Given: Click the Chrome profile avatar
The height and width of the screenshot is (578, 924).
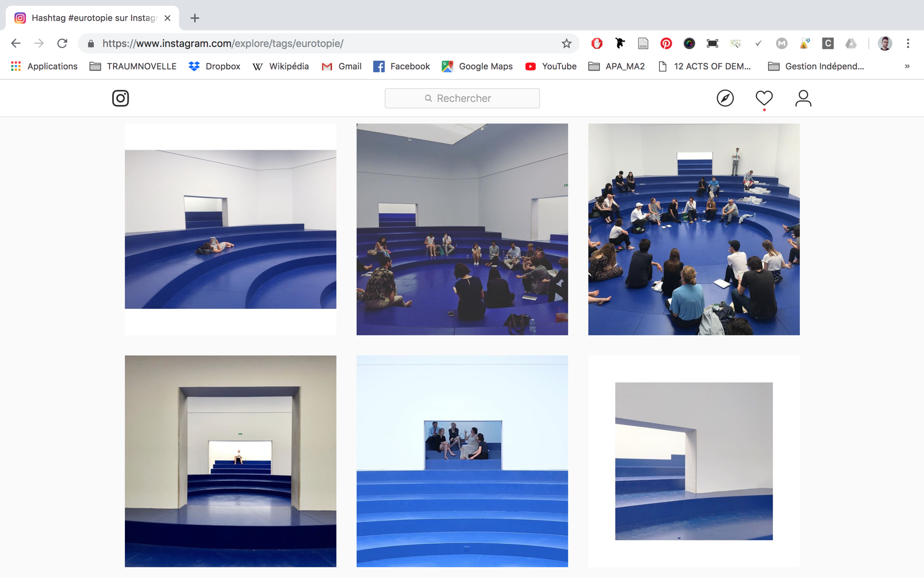Looking at the screenshot, I should [x=884, y=44].
